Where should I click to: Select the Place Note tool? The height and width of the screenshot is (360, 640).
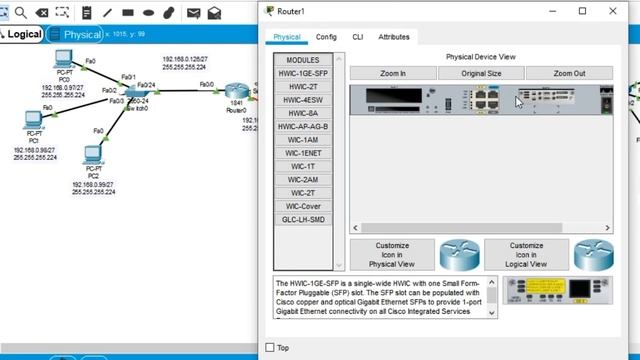pos(87,13)
